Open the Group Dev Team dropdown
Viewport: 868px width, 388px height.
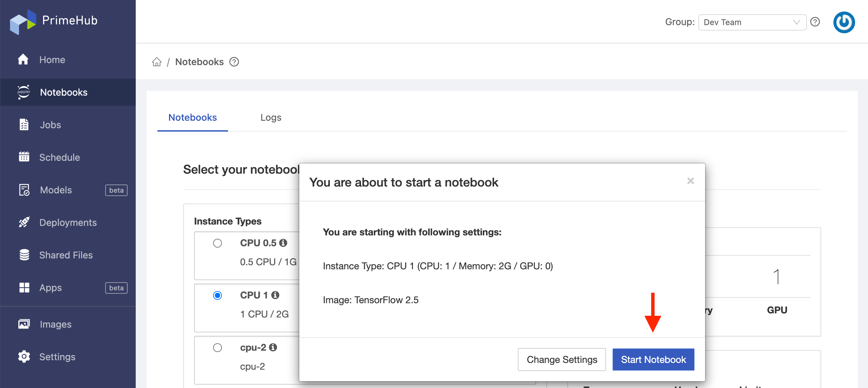752,22
